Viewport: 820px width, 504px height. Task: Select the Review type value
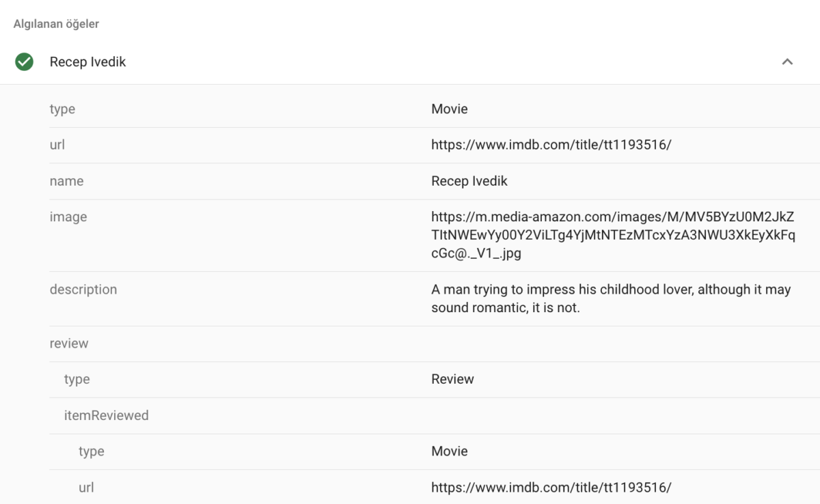[452, 379]
